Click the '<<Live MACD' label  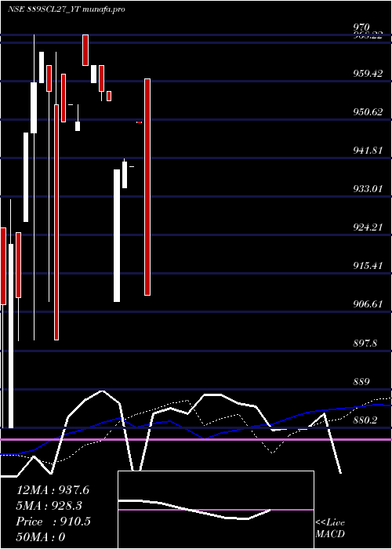(x=330, y=529)
